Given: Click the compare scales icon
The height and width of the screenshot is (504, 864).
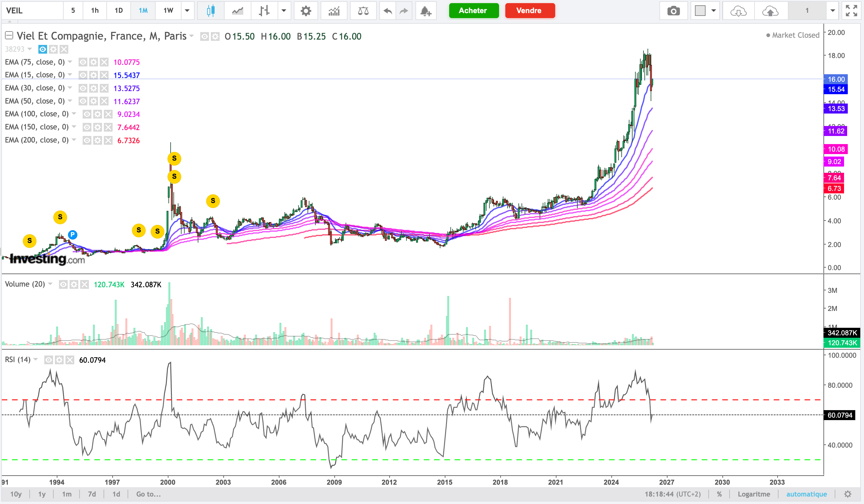Looking at the screenshot, I should tap(363, 11).
